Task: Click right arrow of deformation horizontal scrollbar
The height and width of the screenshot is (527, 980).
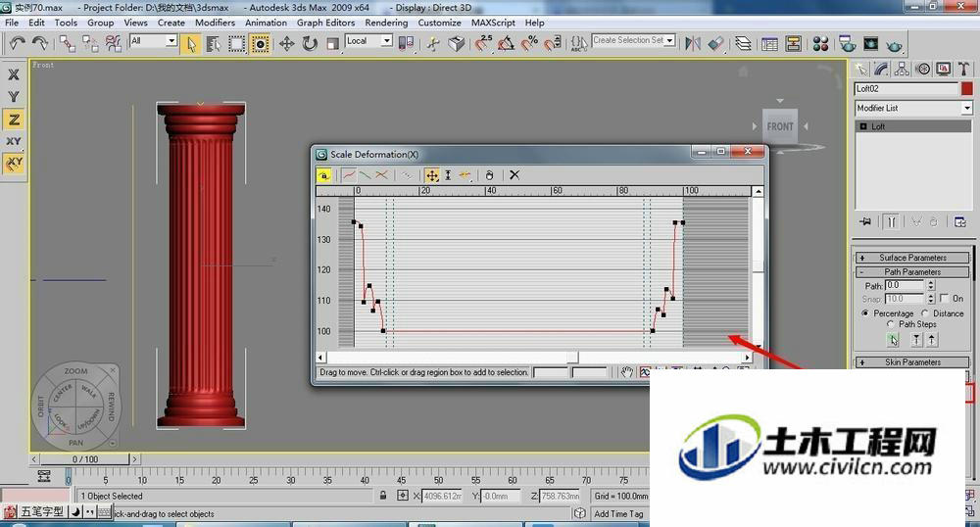Action: click(747, 358)
